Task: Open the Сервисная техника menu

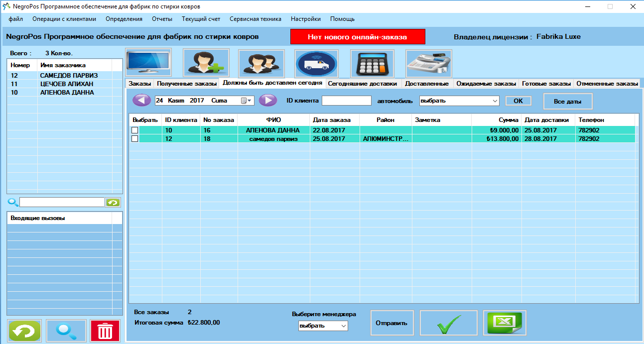Action: (x=256, y=19)
